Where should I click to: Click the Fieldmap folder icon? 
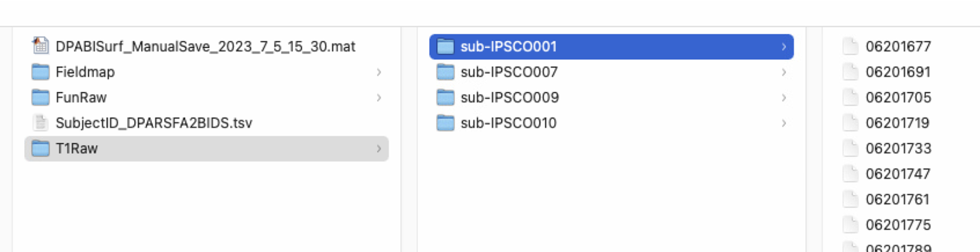[41, 72]
